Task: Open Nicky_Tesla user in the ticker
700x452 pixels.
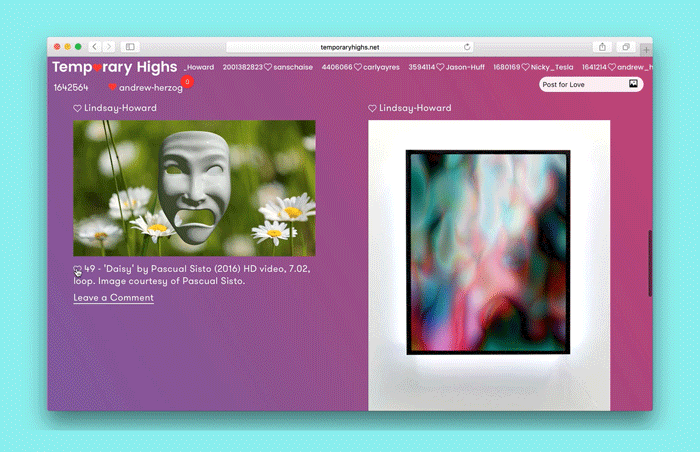Action: (x=552, y=67)
